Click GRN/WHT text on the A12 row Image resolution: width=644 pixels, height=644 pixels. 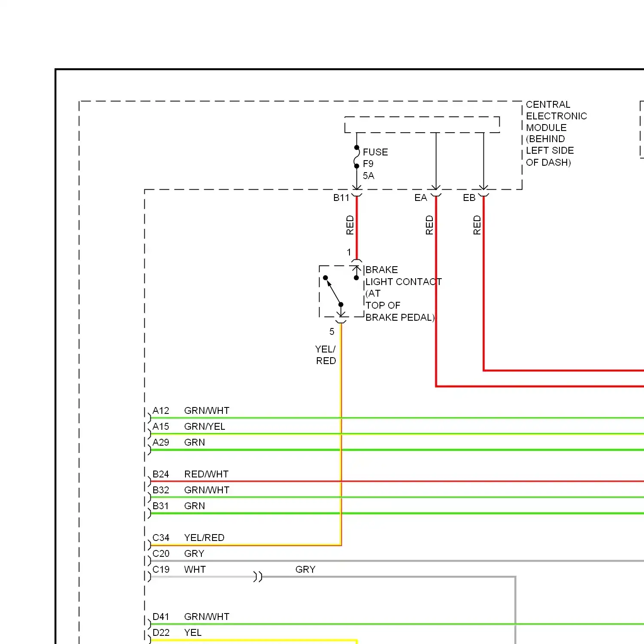click(207, 411)
